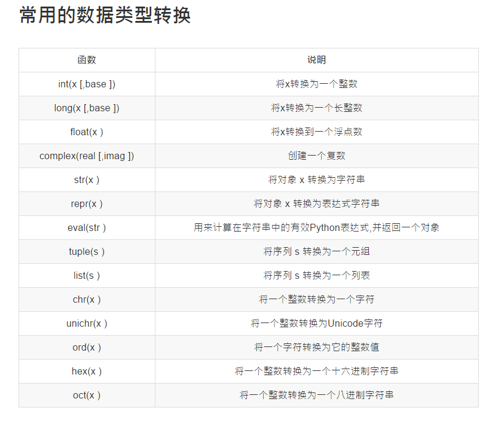Click description 将一个整数转换为Unicode字符
504x429 pixels.
coord(317,323)
